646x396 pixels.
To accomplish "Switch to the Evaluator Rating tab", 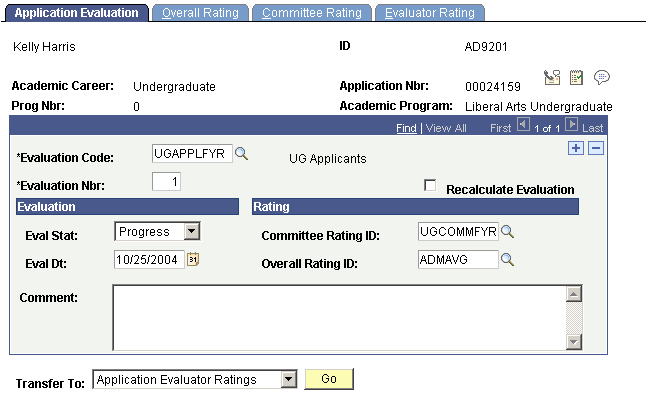I will (x=430, y=13).
